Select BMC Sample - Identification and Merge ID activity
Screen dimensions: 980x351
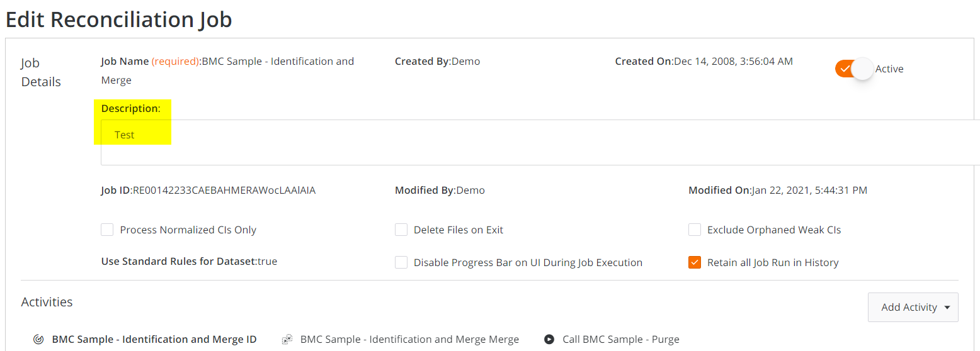(154, 340)
